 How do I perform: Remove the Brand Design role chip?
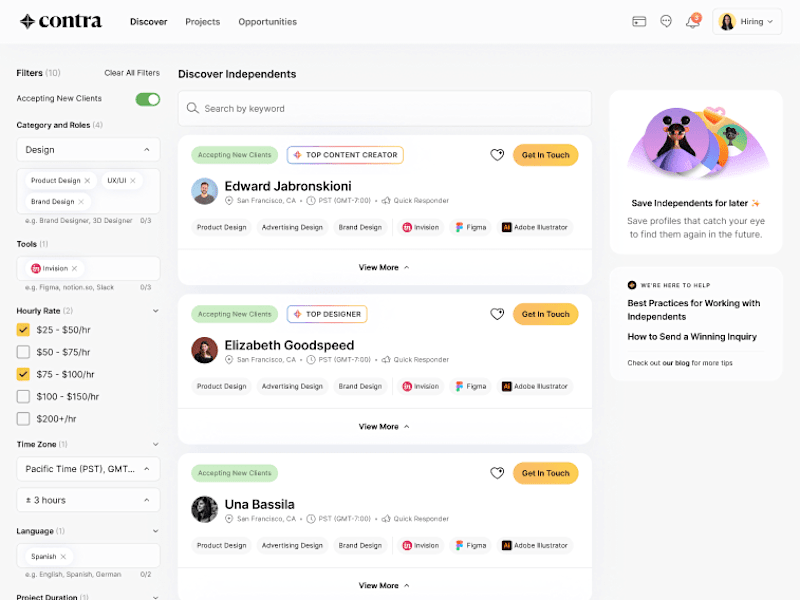pos(81,202)
